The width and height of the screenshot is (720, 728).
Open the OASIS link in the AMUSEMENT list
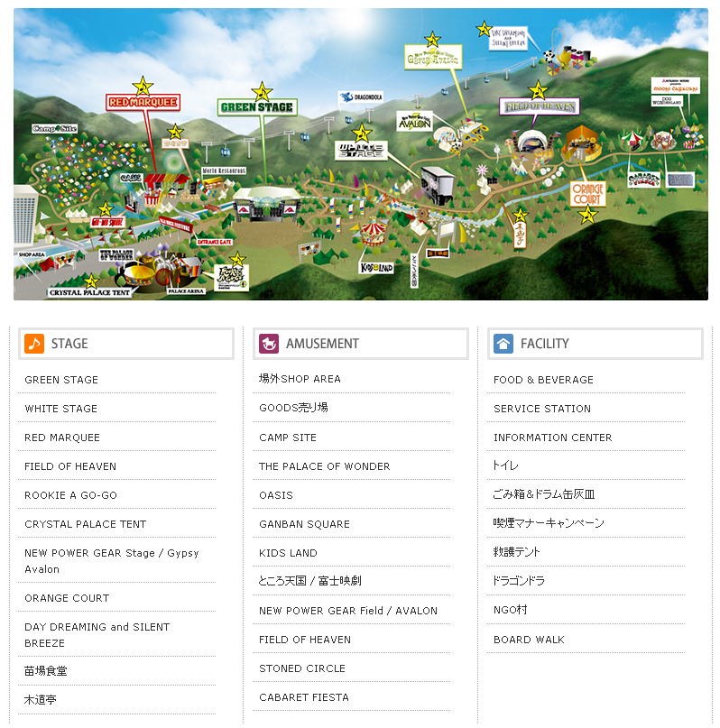click(276, 495)
